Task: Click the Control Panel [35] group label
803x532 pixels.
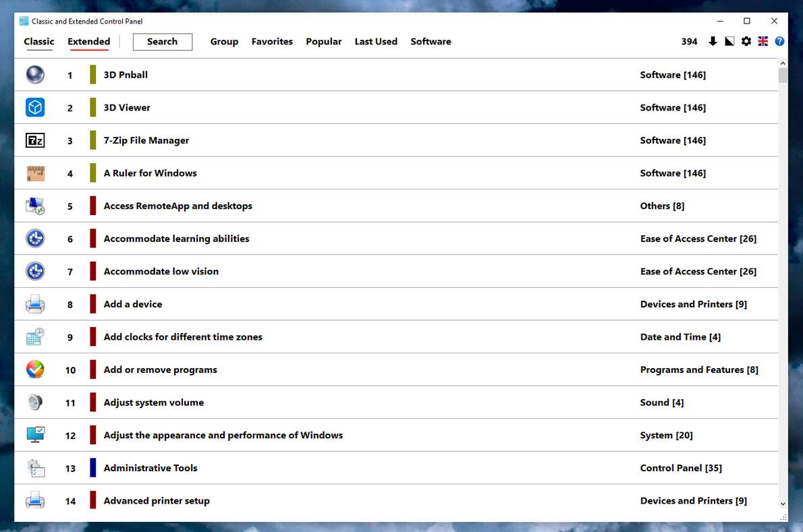Action: pyautogui.click(x=681, y=467)
